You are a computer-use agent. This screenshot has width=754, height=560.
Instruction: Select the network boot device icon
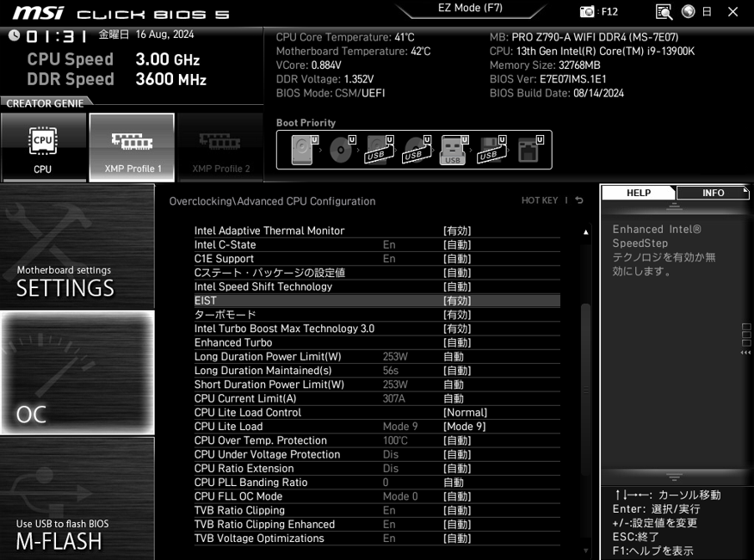tap(530, 150)
